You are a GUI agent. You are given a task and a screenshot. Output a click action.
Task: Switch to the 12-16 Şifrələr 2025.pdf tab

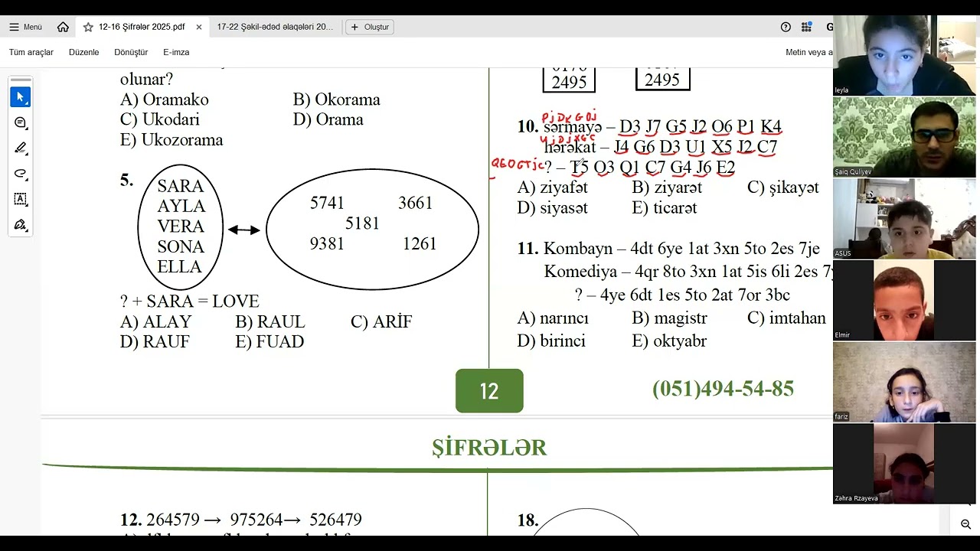point(142,27)
